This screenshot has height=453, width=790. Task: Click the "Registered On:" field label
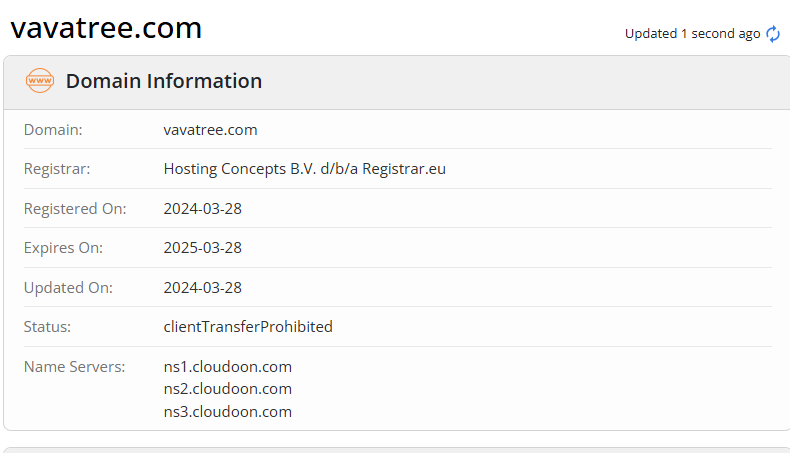75,209
